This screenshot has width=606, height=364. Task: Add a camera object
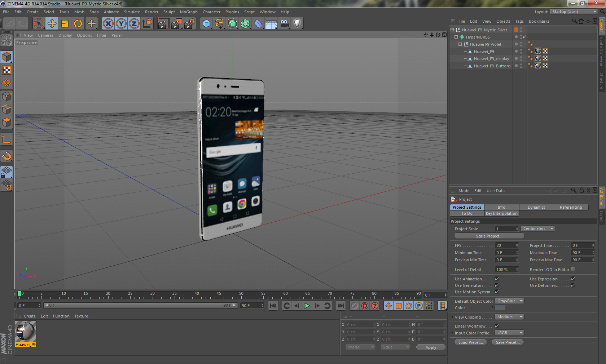284,24
